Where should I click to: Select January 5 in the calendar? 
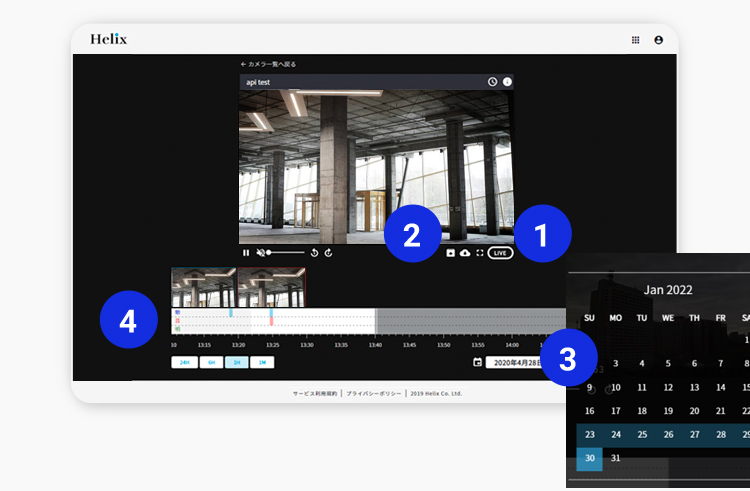click(x=669, y=364)
